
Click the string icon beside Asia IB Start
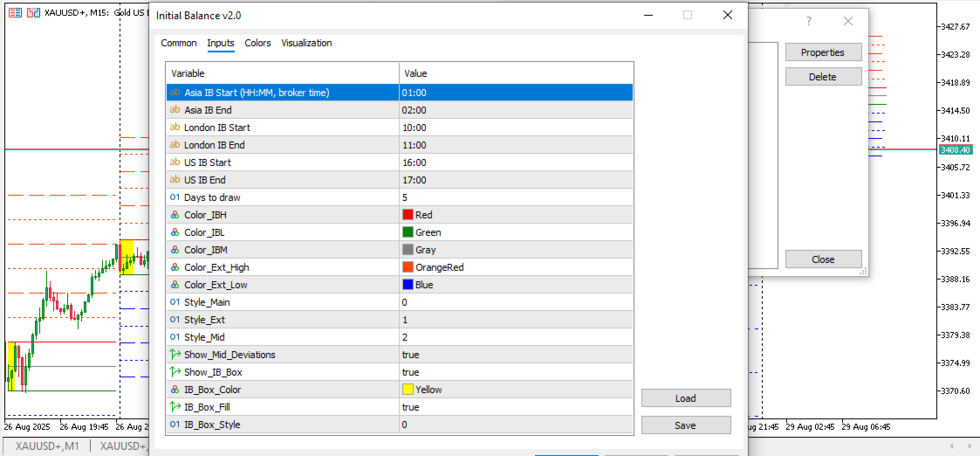(175, 93)
